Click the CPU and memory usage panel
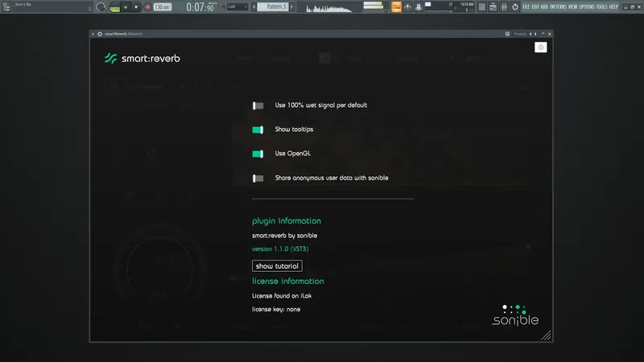This screenshot has height=362, width=644. pos(449,7)
